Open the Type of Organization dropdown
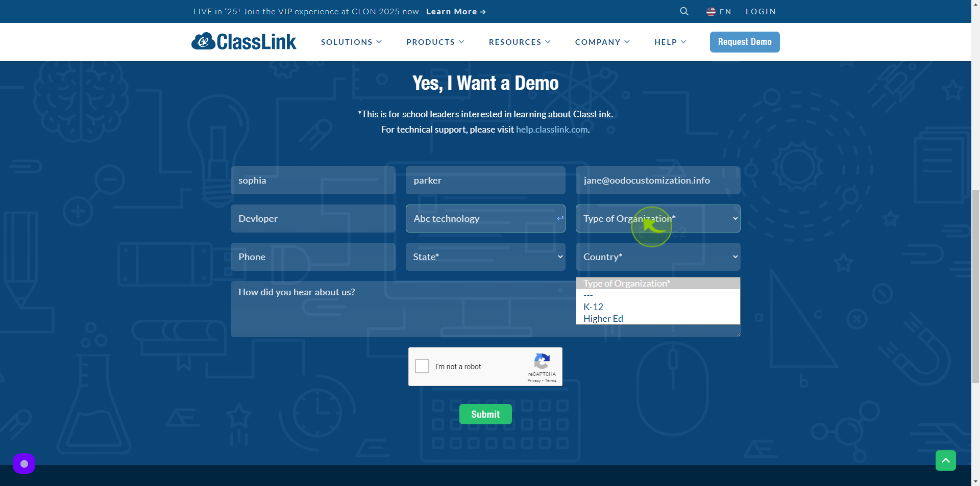Image resolution: width=980 pixels, height=486 pixels. [658, 218]
